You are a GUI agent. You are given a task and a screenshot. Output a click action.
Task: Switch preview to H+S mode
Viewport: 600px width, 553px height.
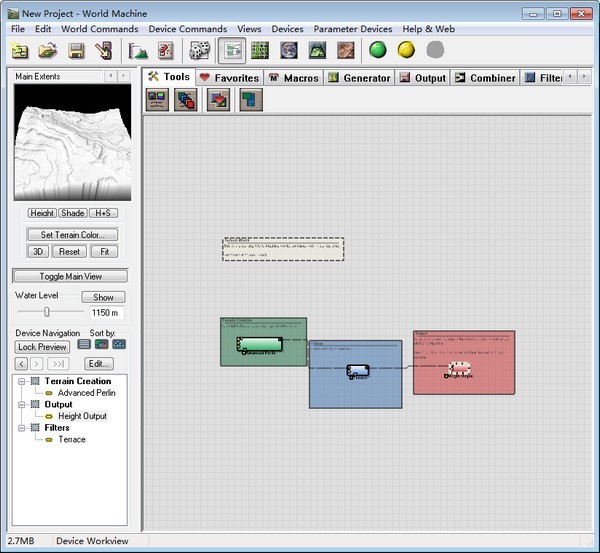click(101, 213)
